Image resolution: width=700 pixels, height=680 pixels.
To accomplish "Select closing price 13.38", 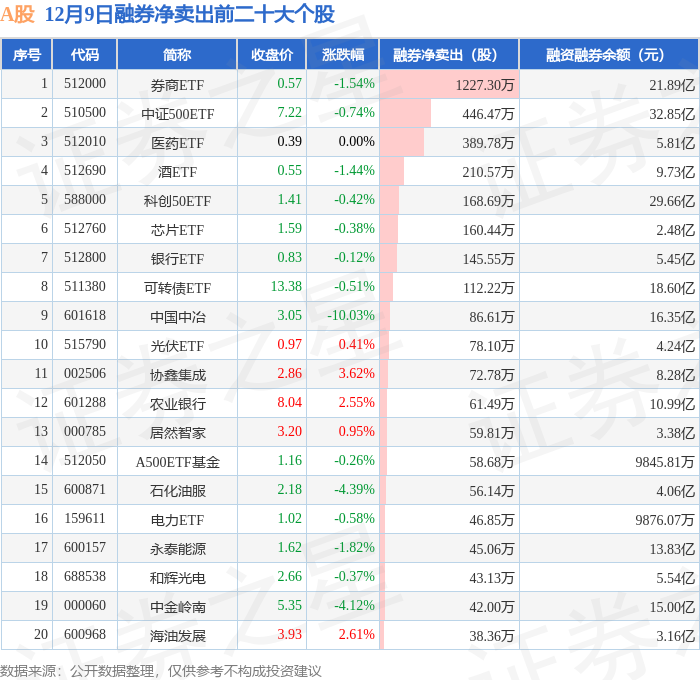I will (286, 287).
